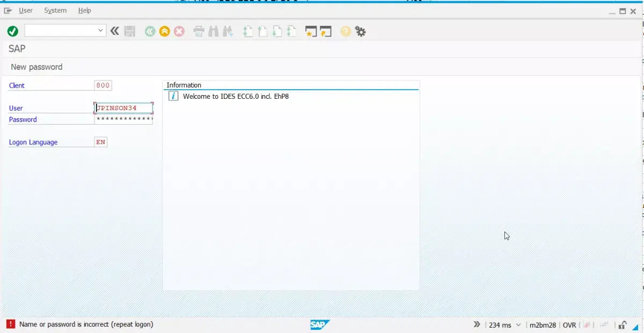Click the Generate Shortcut icon

(326, 31)
